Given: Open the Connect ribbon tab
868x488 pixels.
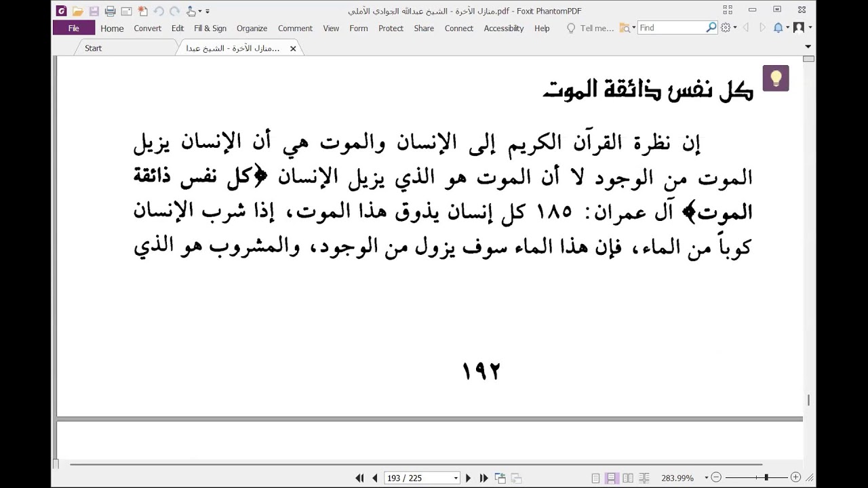Looking at the screenshot, I should pos(459,28).
